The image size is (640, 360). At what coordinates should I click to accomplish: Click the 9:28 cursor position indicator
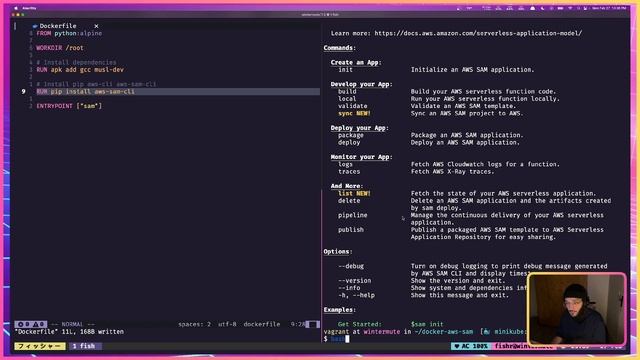[298, 324]
